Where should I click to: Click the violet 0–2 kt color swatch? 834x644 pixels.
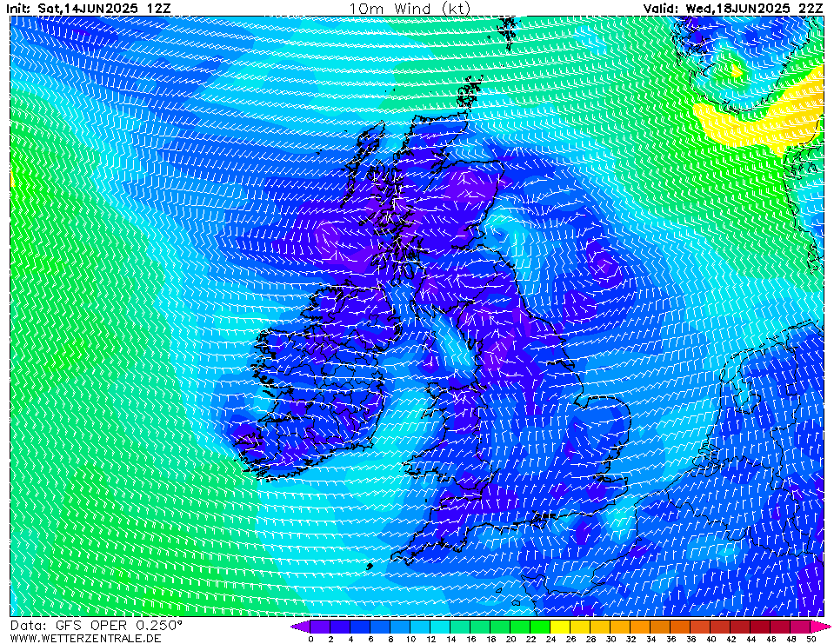[x=320, y=627]
